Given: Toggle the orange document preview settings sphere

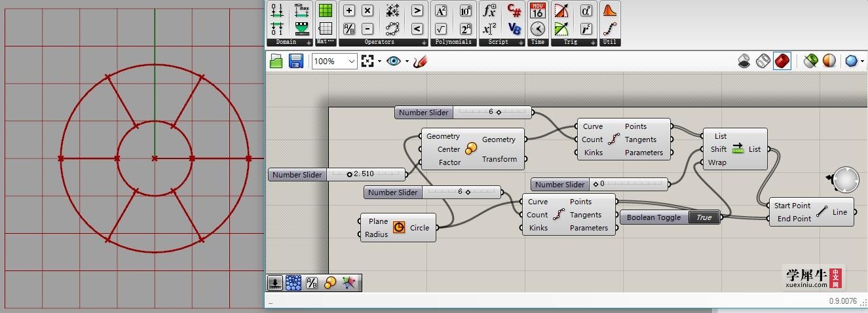Looking at the screenshot, I should [x=829, y=62].
